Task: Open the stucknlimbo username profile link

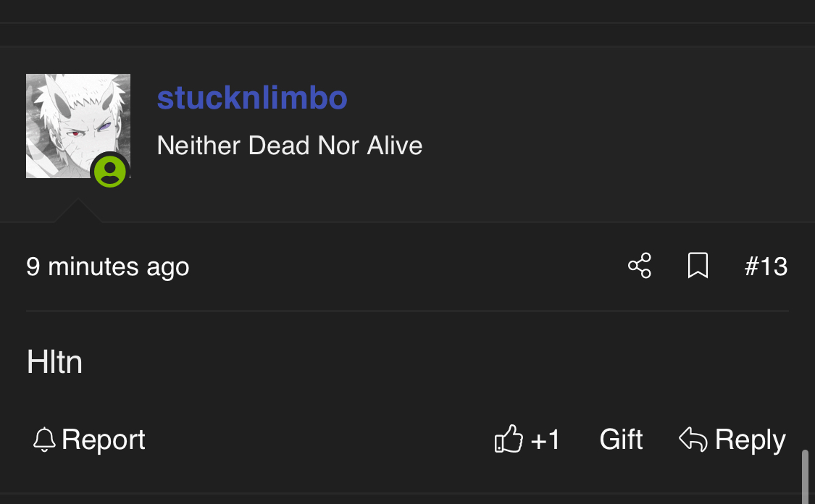Action: click(x=252, y=98)
